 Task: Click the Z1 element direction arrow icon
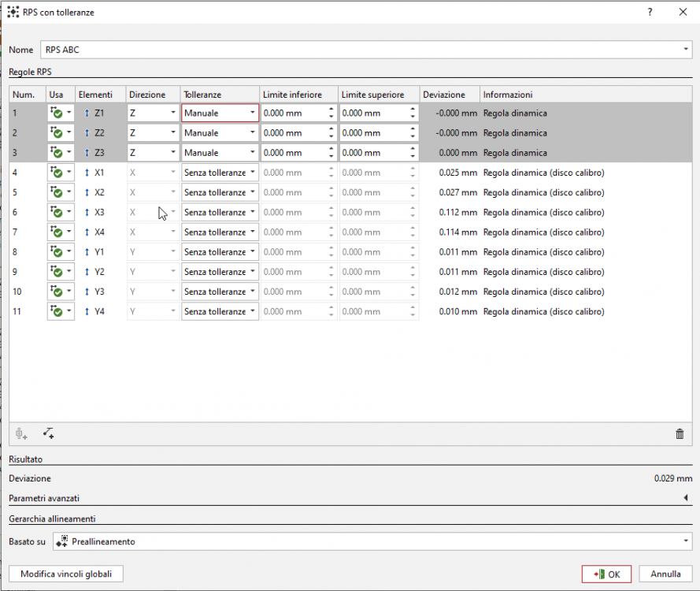click(x=87, y=113)
